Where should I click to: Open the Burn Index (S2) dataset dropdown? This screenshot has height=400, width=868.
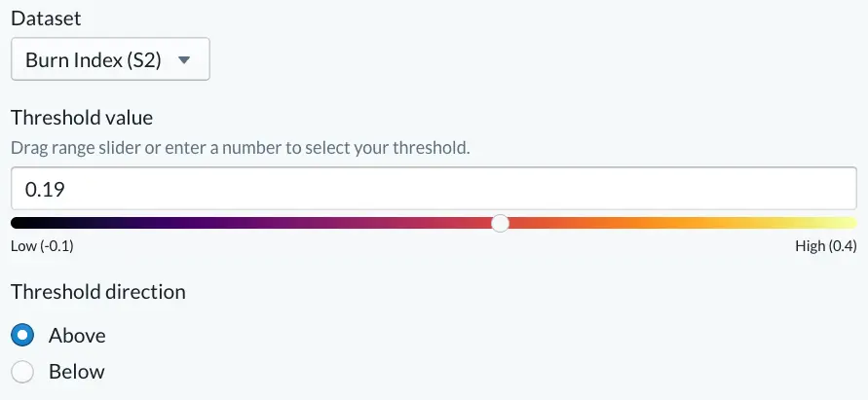[110, 59]
